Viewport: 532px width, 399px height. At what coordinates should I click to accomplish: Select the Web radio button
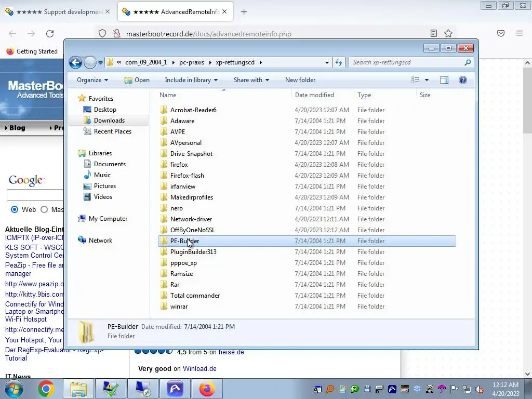tap(14, 209)
